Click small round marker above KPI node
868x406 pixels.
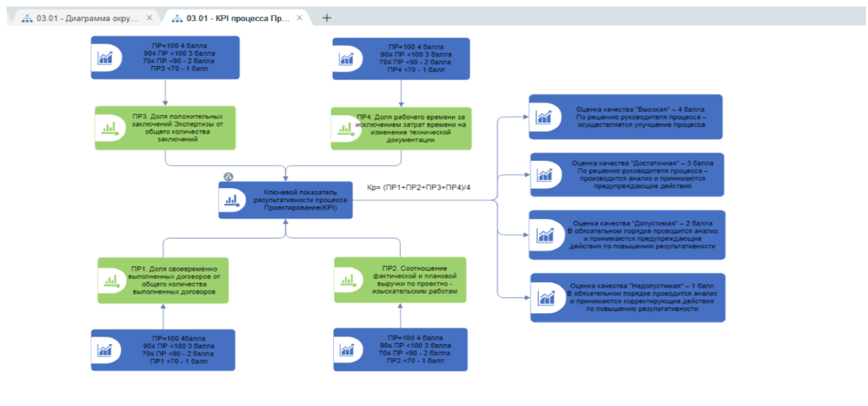[x=229, y=177]
